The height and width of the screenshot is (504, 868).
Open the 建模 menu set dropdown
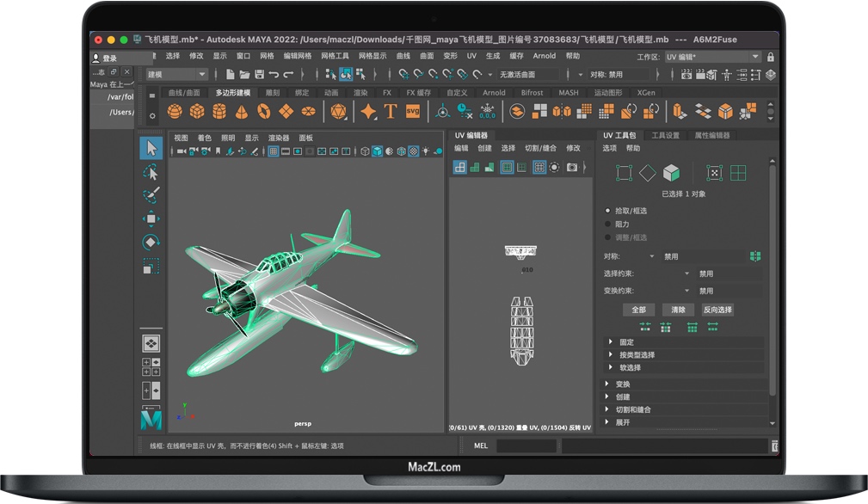(x=176, y=75)
